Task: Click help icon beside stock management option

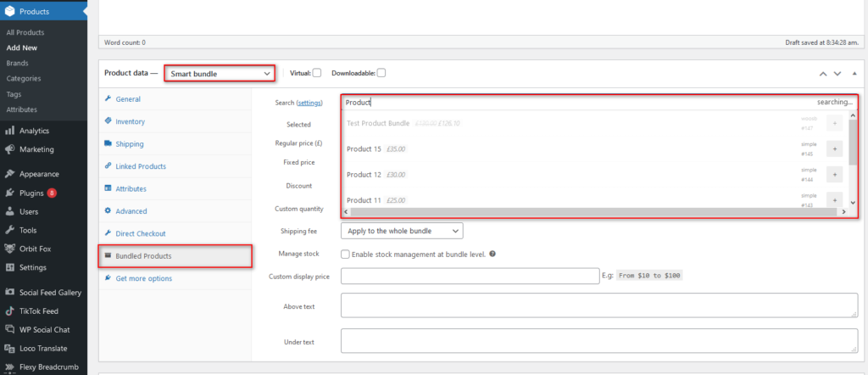Action: (x=492, y=255)
